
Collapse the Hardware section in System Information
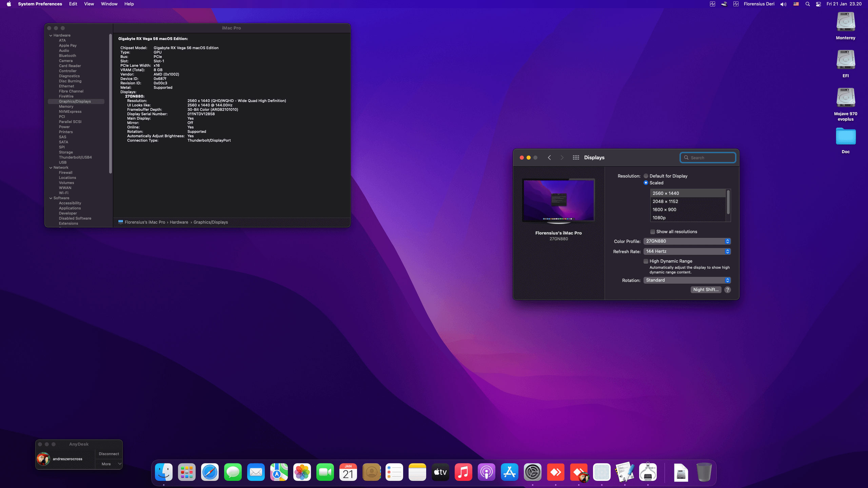click(51, 35)
